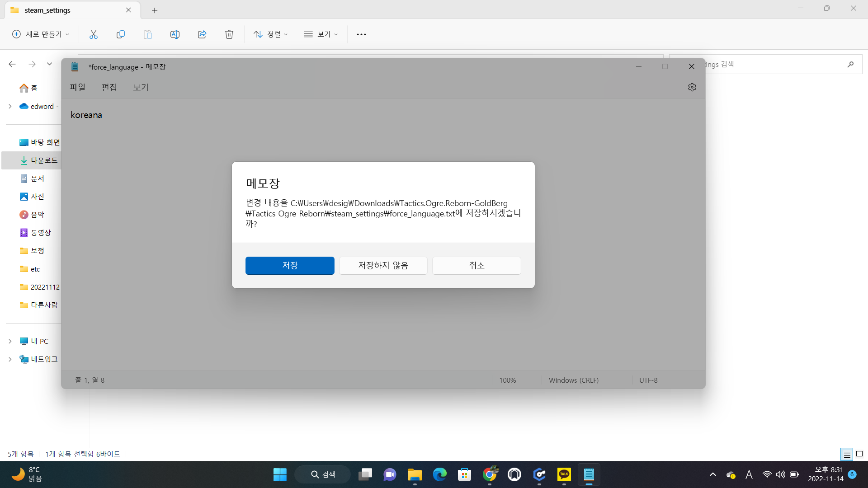Click the 저장 button in dialog
This screenshot has height=488, width=868.
click(x=290, y=266)
